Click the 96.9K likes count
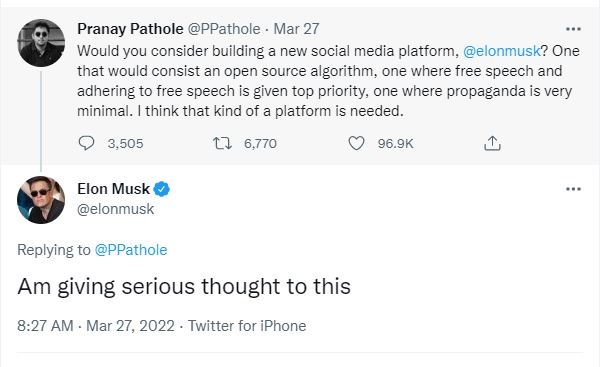Viewport: 600px width, 367px height. [x=395, y=144]
